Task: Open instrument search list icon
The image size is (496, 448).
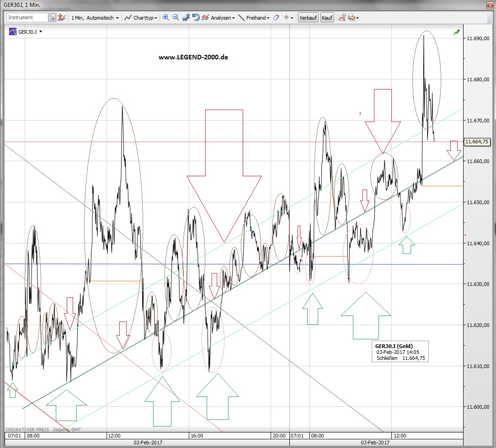Action: 52,18
